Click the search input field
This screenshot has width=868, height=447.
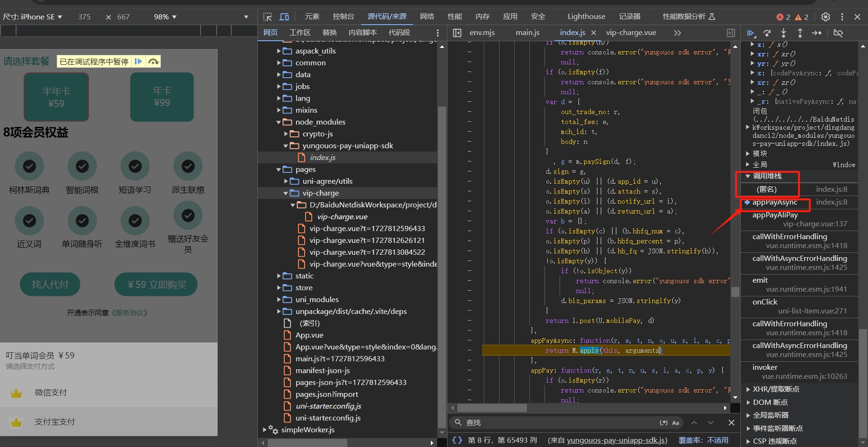pyautogui.click(x=561, y=423)
